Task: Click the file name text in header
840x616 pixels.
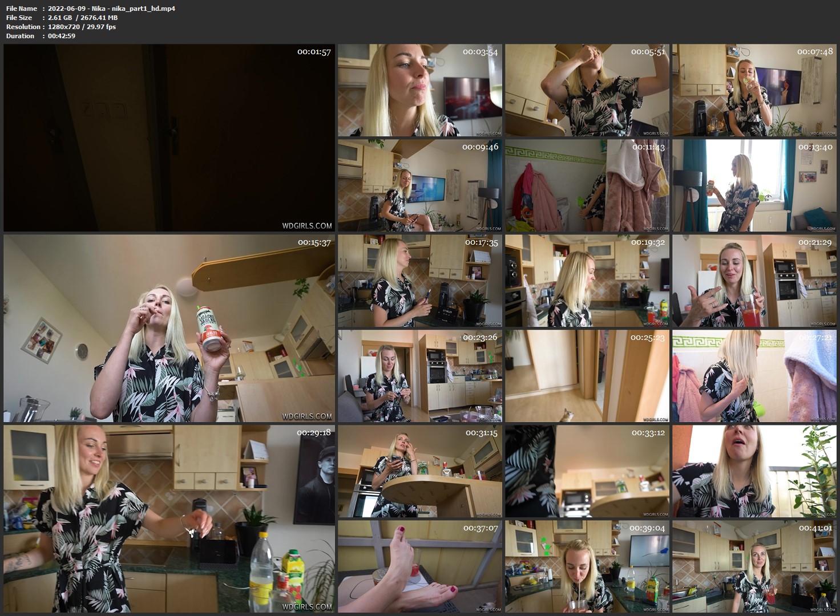Action: pos(112,9)
